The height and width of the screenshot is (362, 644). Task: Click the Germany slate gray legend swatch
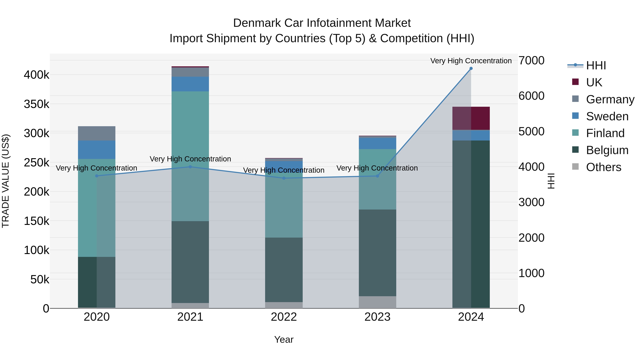[x=575, y=99]
